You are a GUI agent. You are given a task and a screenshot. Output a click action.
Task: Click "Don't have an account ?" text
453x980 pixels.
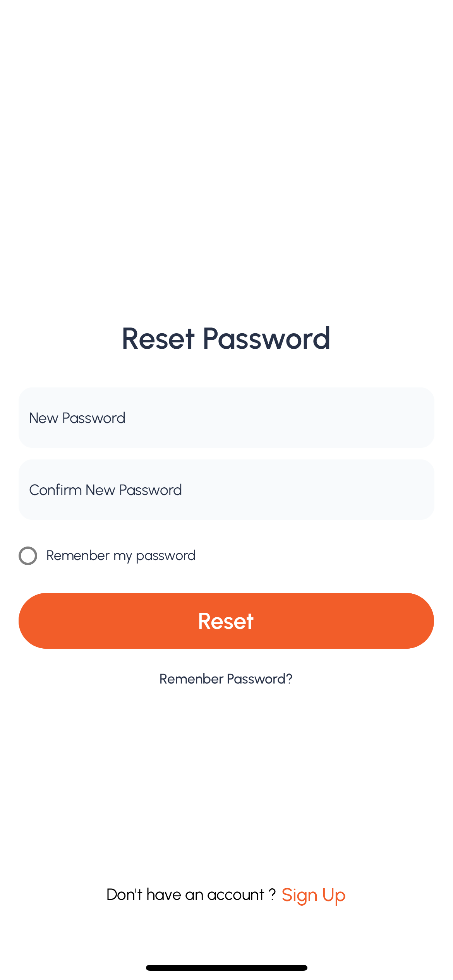(191, 895)
